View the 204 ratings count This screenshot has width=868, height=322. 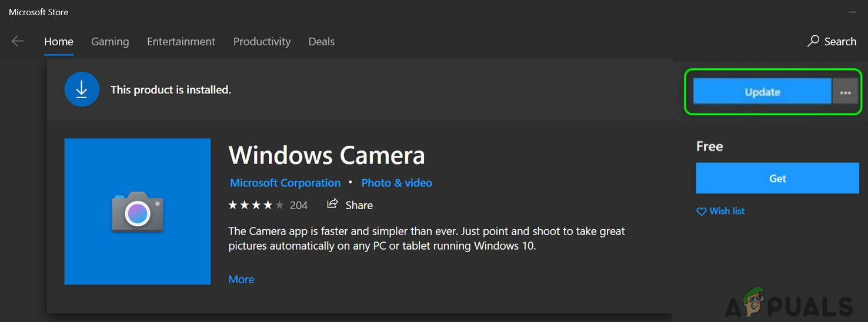tap(299, 205)
